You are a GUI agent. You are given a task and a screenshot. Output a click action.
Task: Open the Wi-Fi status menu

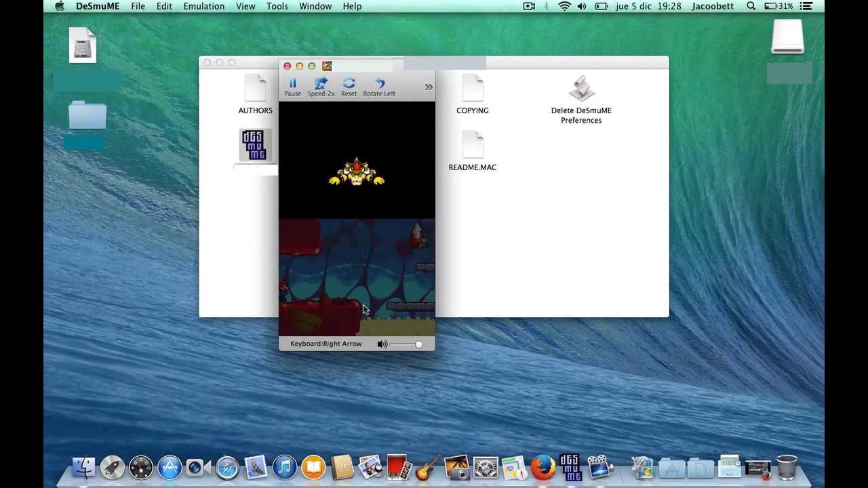pos(564,6)
